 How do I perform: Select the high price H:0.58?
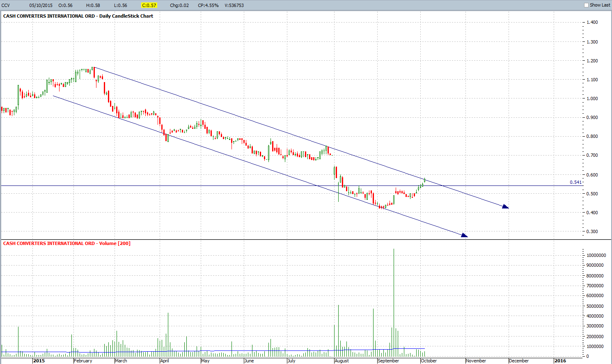pyautogui.click(x=93, y=5)
